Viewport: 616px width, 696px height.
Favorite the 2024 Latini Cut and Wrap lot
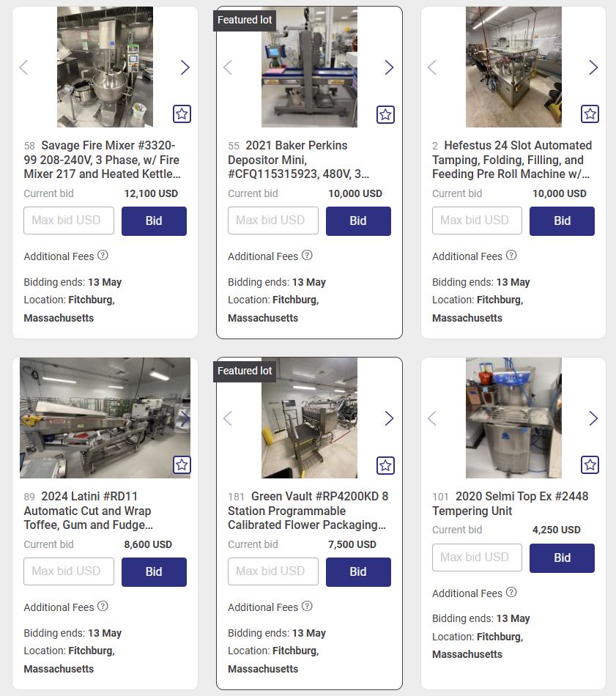(x=182, y=464)
